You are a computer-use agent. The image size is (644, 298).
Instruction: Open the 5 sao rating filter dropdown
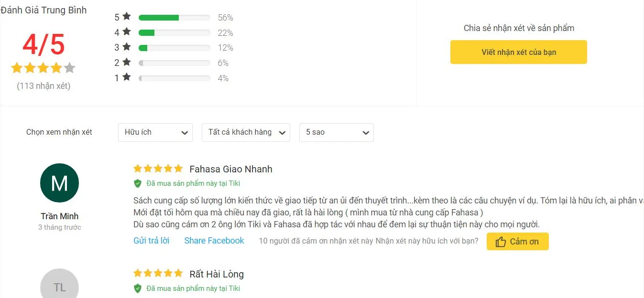336,132
